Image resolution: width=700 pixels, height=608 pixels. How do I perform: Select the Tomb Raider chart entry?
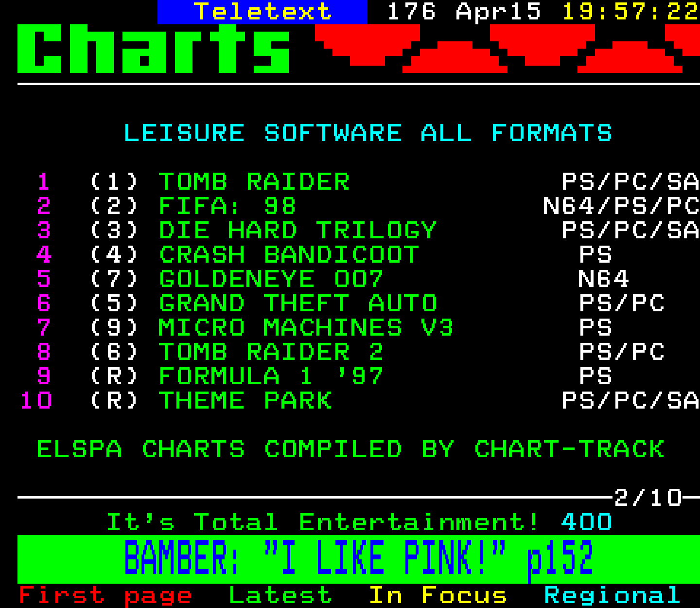[254, 182]
